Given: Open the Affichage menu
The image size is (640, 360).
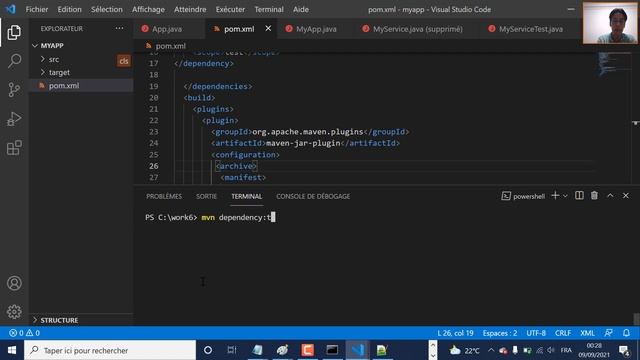Looking at the screenshot, I should click(148, 9).
